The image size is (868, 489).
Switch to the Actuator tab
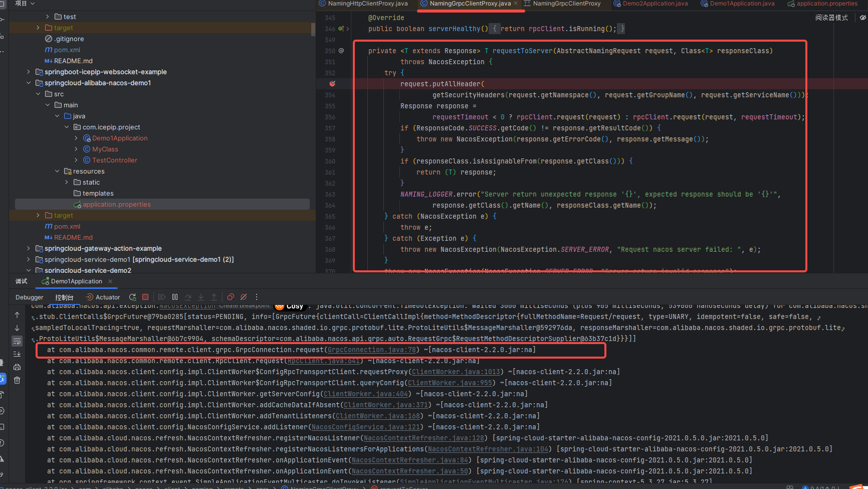pos(103,297)
